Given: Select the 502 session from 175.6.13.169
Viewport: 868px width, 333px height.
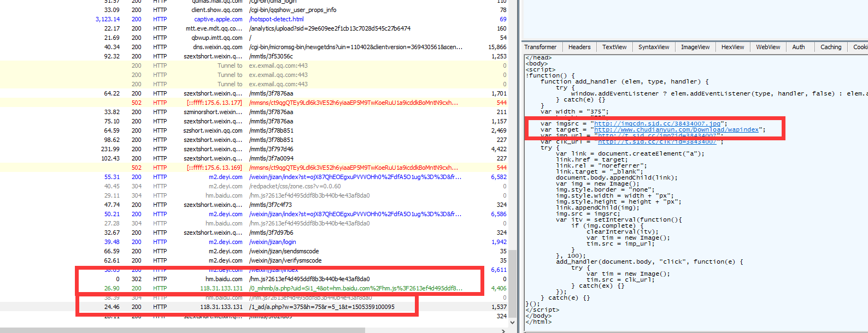Looking at the screenshot, I should pos(254,168).
